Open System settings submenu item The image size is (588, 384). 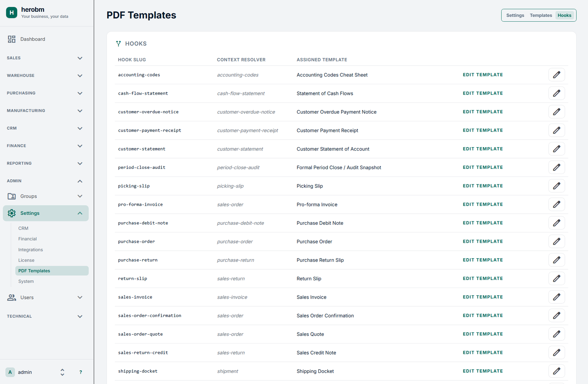26,281
